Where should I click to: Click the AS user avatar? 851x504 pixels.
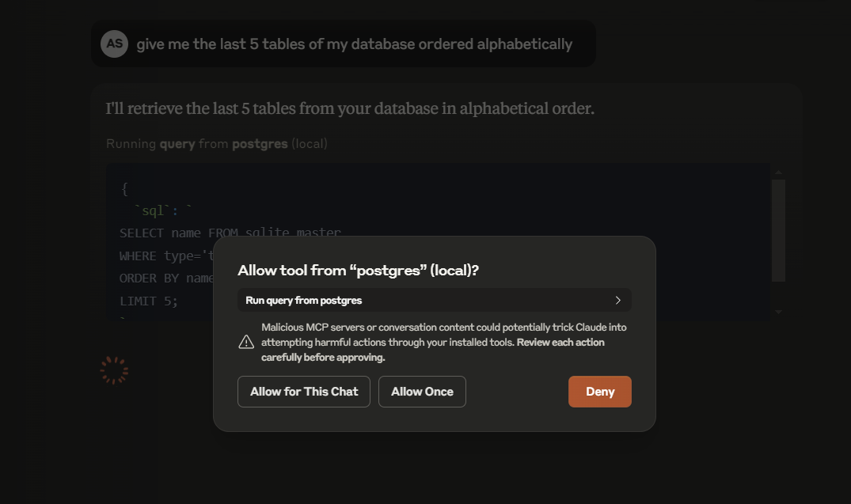(x=115, y=44)
